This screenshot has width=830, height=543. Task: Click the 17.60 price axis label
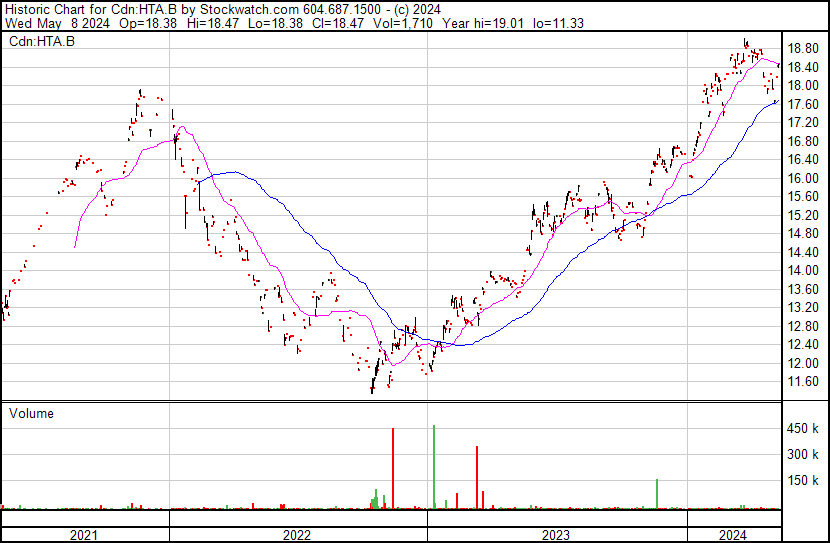pos(803,104)
